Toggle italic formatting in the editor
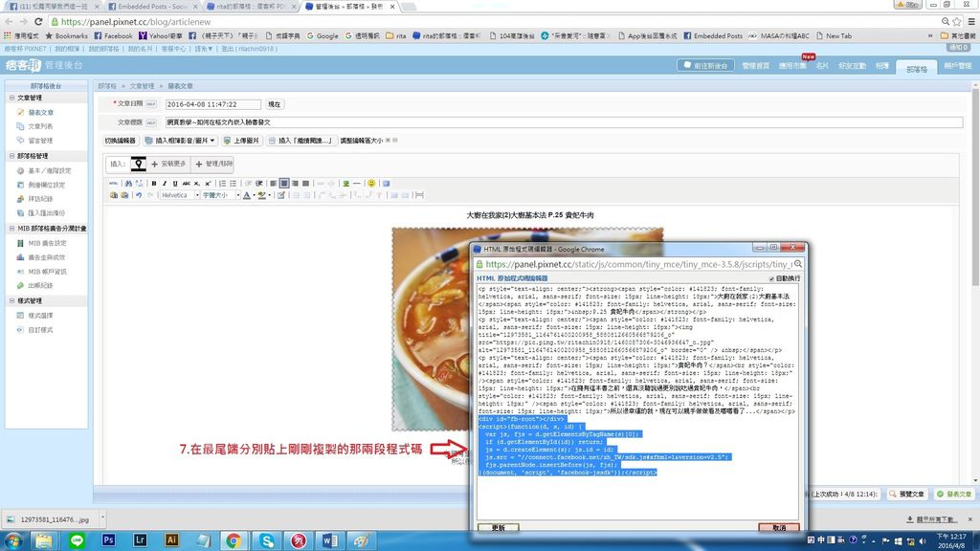Image resolution: width=980 pixels, height=551 pixels. [165, 183]
